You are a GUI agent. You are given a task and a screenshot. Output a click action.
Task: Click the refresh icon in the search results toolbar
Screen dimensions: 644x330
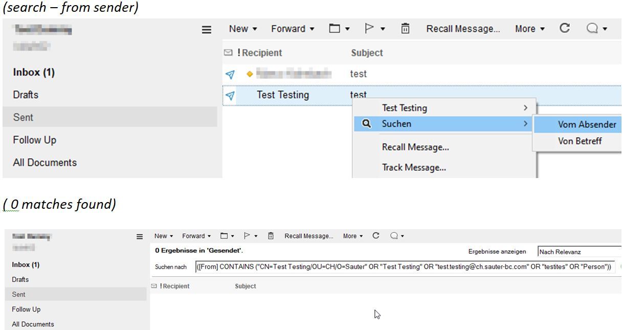376,236
